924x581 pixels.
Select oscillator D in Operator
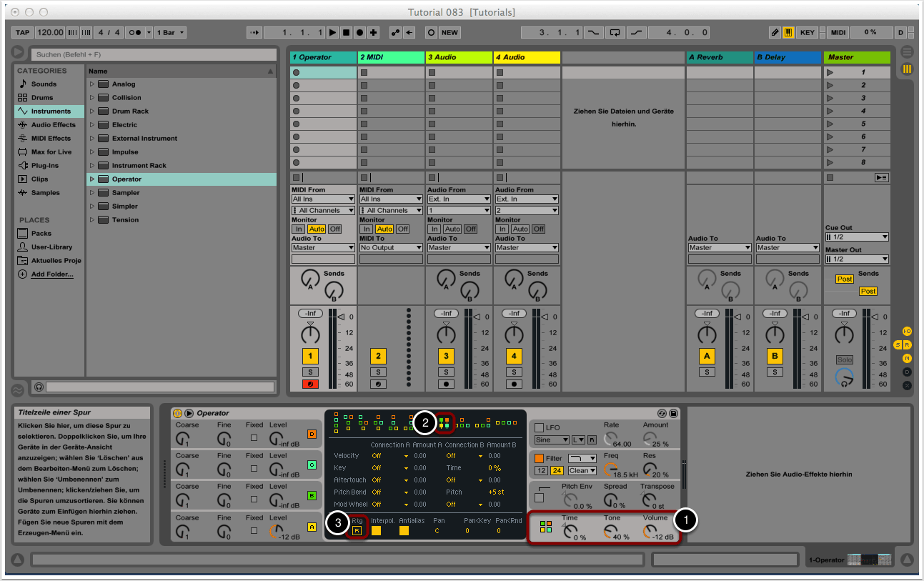(312, 434)
